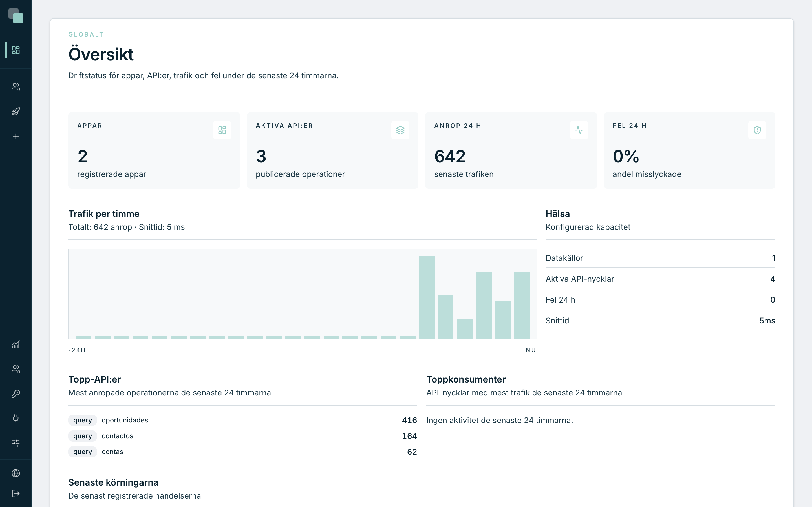Click the grid icon on the Appar card

[x=222, y=130]
